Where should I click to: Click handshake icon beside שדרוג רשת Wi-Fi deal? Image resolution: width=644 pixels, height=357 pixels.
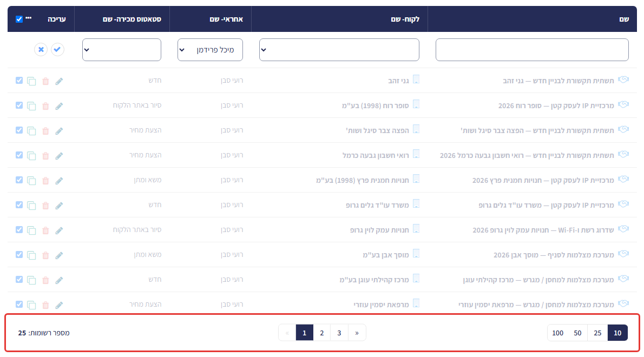pos(623,229)
